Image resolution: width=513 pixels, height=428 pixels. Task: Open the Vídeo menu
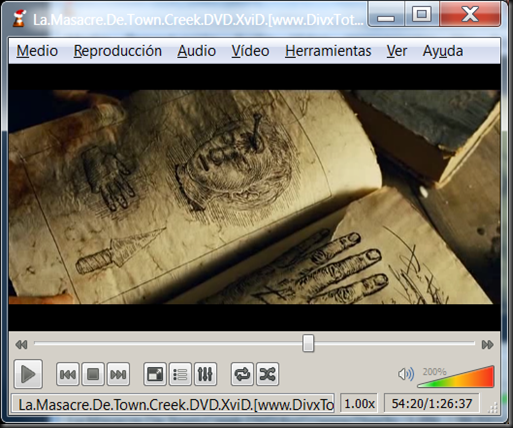click(250, 51)
